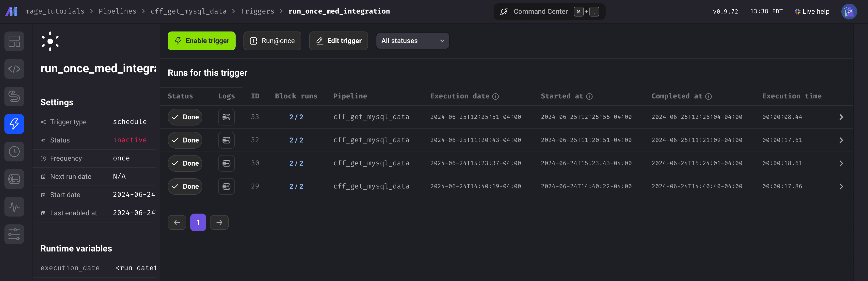
Task: Click the Pipeline column header
Action: tap(350, 96)
